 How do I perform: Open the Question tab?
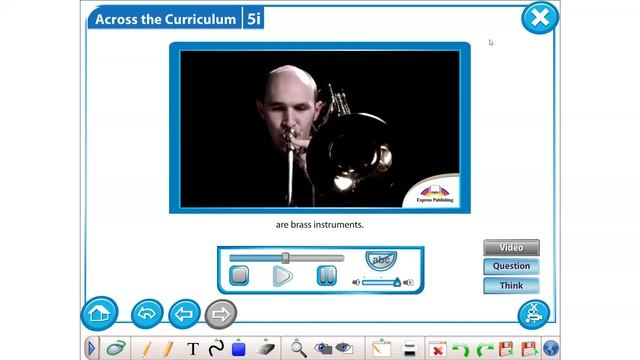click(x=511, y=266)
